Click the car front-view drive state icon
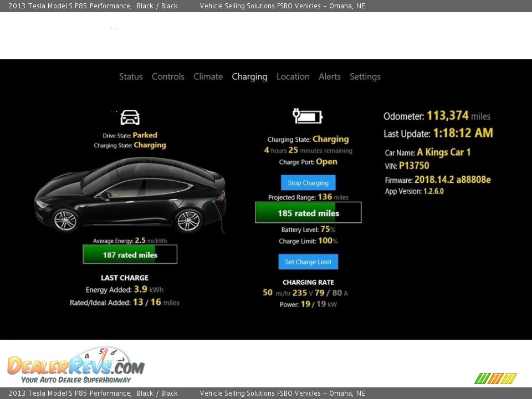The height and width of the screenshot is (399, 532). coord(130,117)
